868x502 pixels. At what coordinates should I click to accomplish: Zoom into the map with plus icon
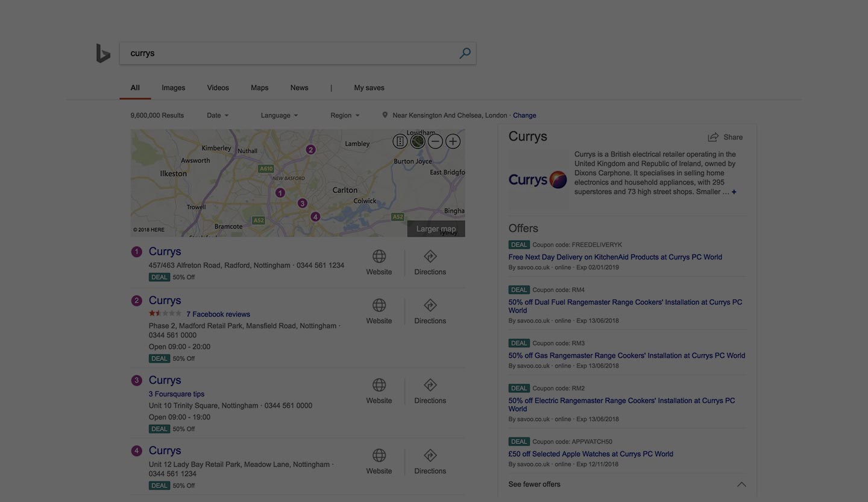[453, 141]
